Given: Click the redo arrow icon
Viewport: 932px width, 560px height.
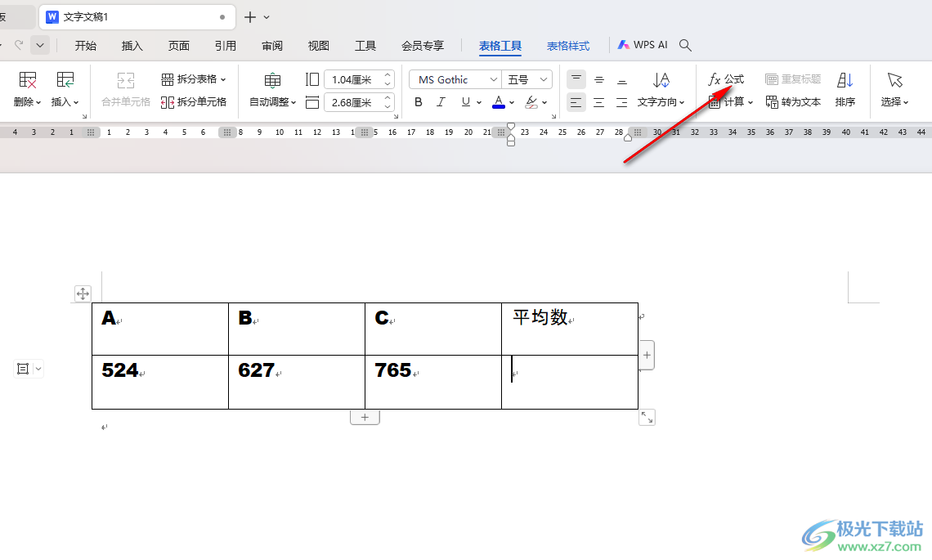Looking at the screenshot, I should point(19,45).
